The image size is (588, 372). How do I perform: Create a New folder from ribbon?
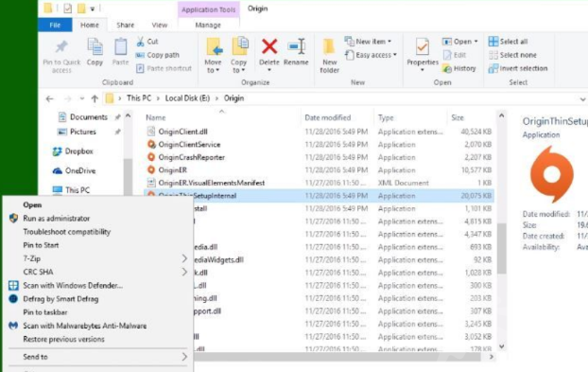(x=330, y=55)
